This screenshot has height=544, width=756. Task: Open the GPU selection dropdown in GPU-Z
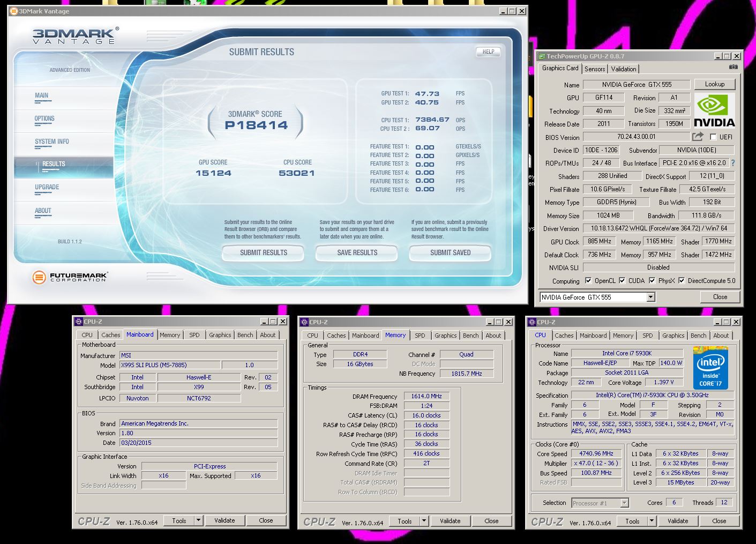[x=650, y=297]
